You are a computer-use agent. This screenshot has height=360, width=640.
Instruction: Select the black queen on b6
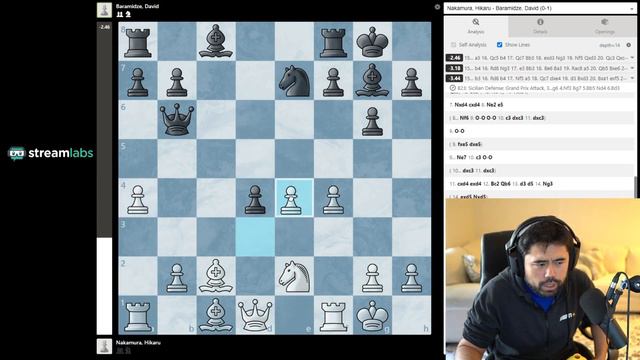[x=177, y=120]
